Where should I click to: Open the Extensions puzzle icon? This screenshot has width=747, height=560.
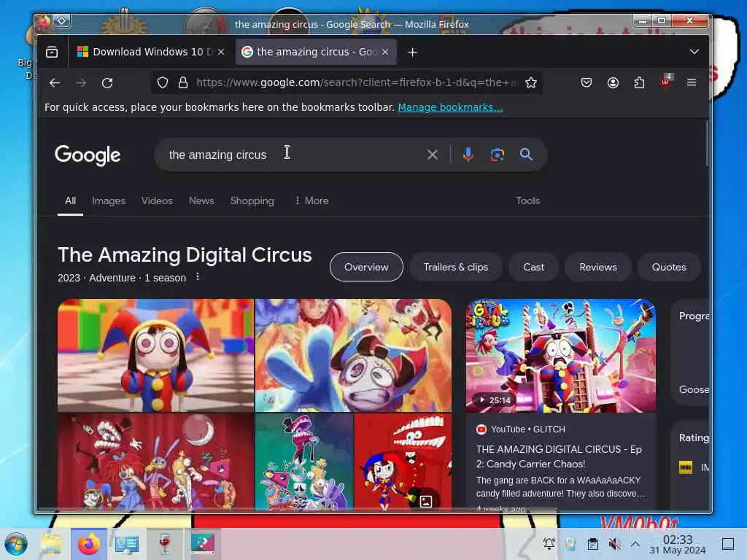click(639, 83)
